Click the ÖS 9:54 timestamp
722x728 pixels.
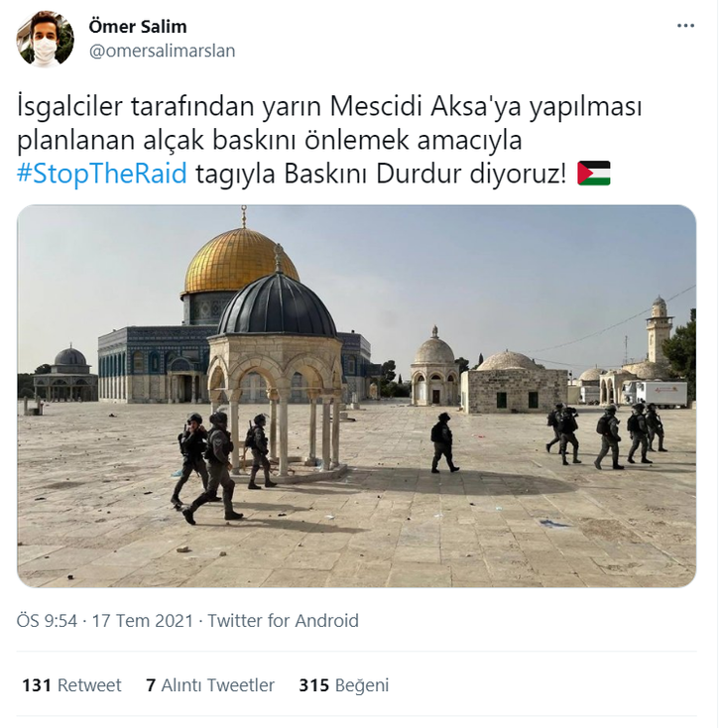(47, 621)
